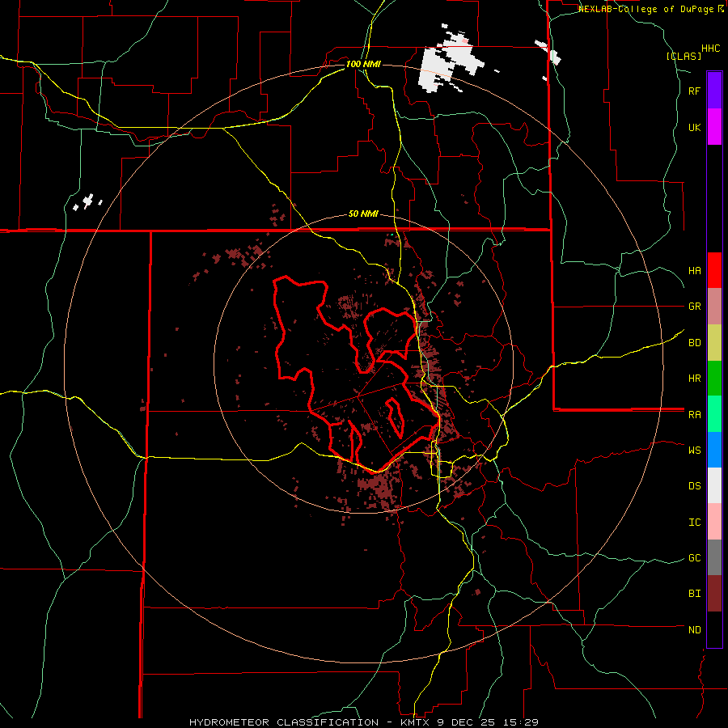Click the light green RA swatch

click(x=714, y=414)
